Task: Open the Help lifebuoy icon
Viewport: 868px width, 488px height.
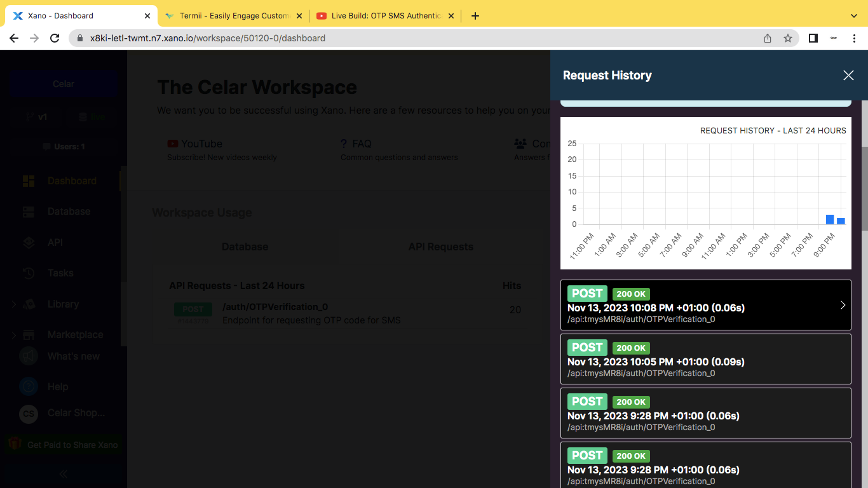Action: click(x=29, y=386)
